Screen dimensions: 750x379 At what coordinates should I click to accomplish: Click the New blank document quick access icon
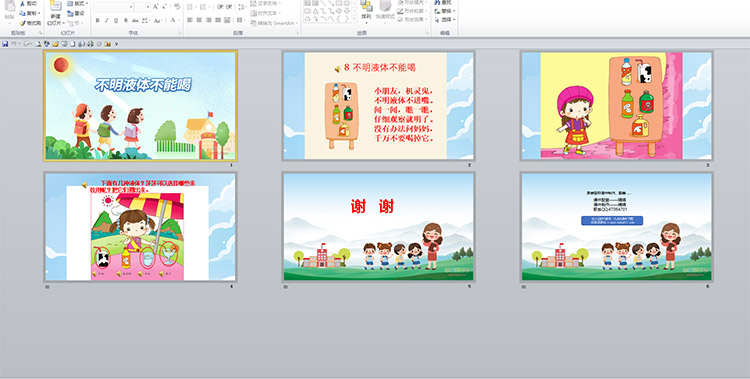[x=73, y=44]
